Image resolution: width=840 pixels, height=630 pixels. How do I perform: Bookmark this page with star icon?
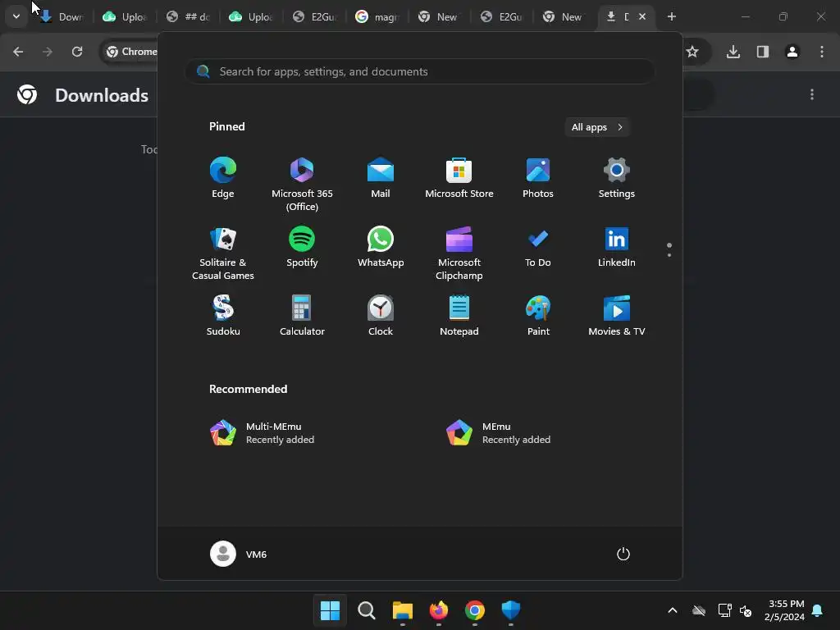[692, 52]
